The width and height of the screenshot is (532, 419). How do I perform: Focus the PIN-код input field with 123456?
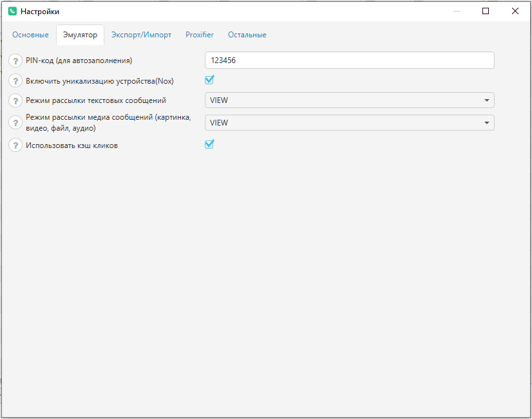pos(350,61)
